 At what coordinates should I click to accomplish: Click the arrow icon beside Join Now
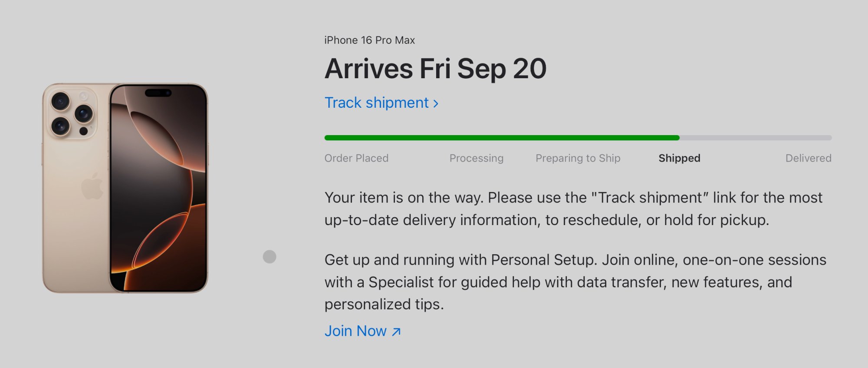(x=396, y=332)
